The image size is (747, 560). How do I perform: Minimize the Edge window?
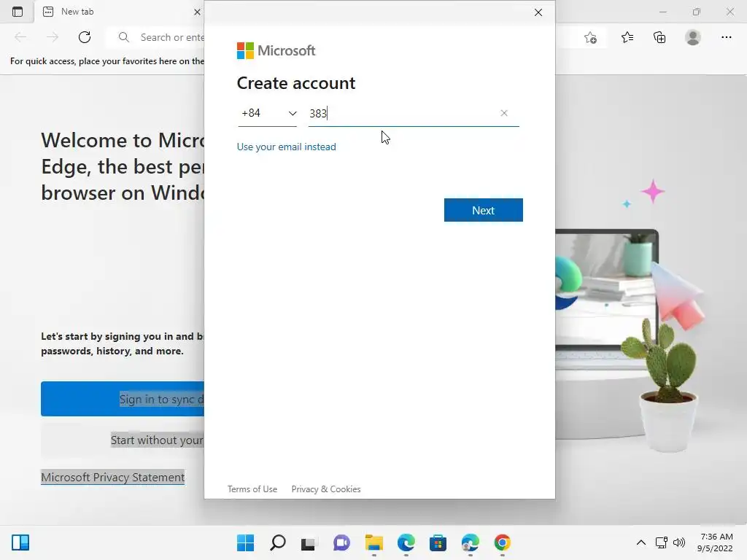(662, 12)
